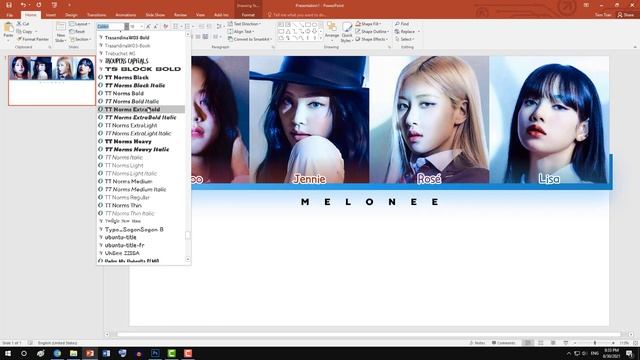
Task: Select ubuntu-title font
Action: [141, 237]
